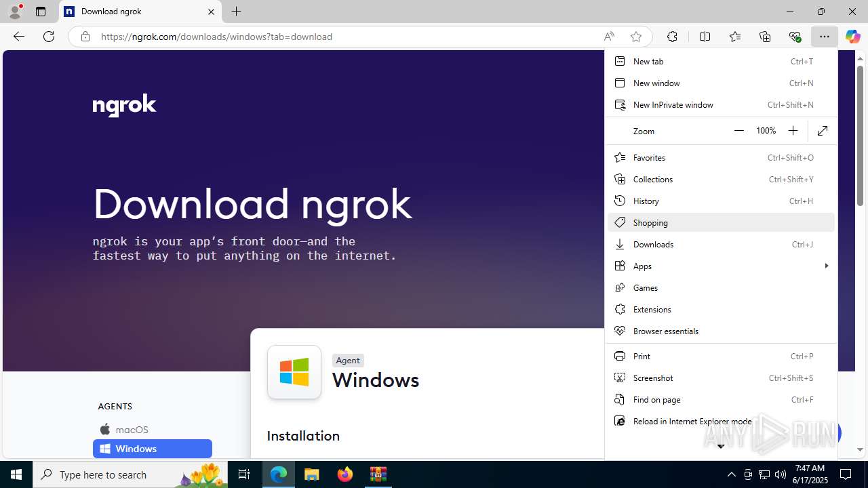Open Task View on the taskbar
Viewport: 868px width, 488px height.
(x=244, y=474)
